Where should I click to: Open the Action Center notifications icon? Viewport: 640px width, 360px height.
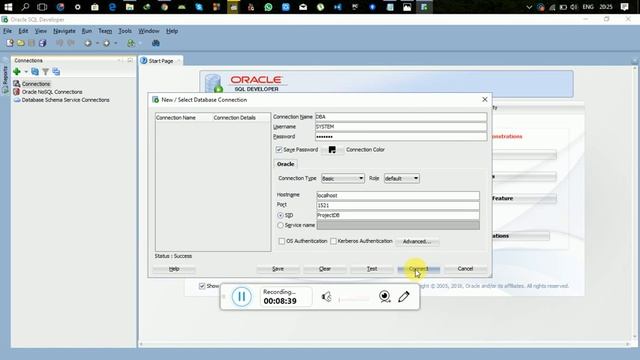coord(624,7)
